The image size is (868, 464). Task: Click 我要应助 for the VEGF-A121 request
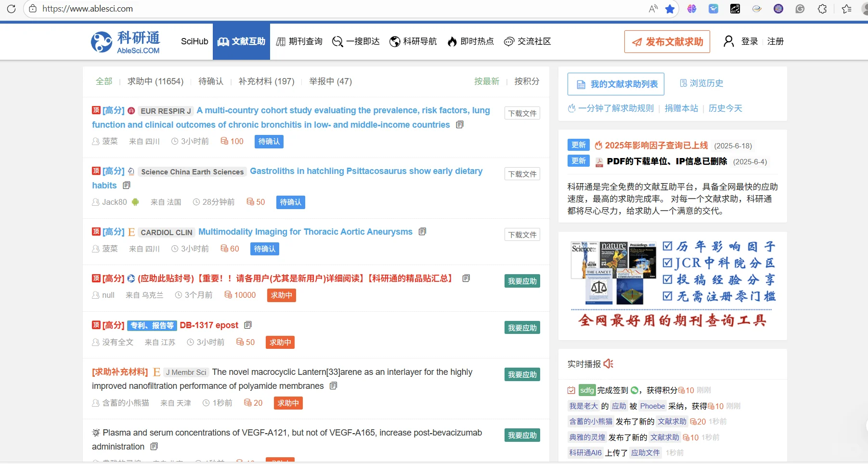[x=522, y=435]
